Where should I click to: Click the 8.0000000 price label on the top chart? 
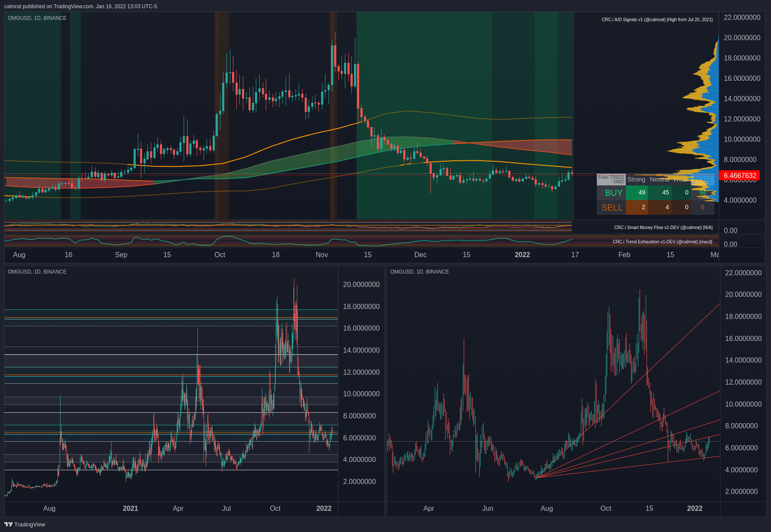pyautogui.click(x=740, y=160)
